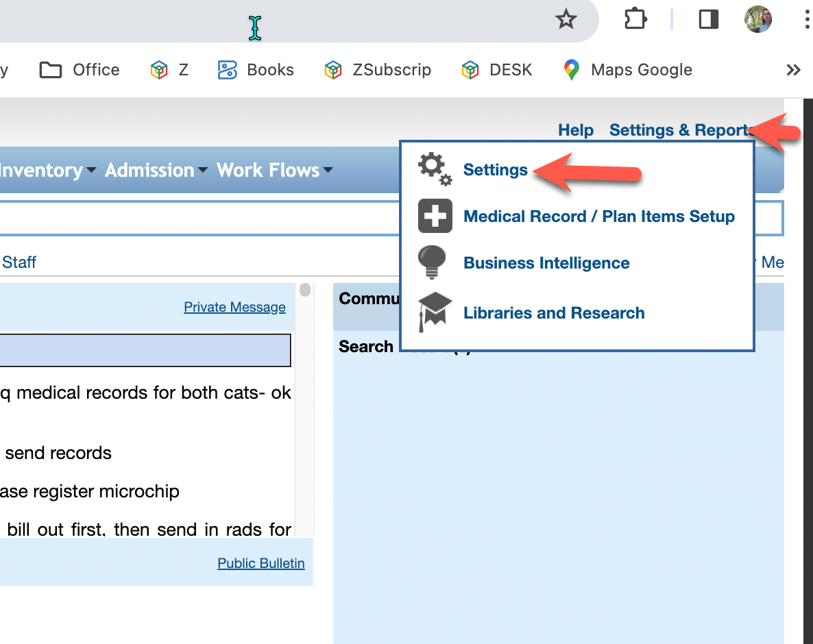The height and width of the screenshot is (644, 813).
Task: Open the Maps Google bookmark
Action: (x=627, y=70)
